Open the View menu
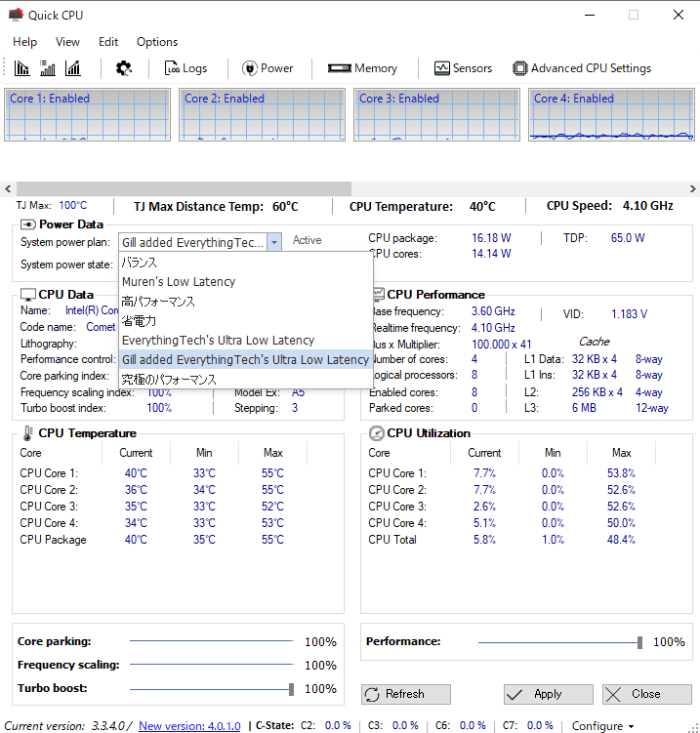 tap(67, 42)
